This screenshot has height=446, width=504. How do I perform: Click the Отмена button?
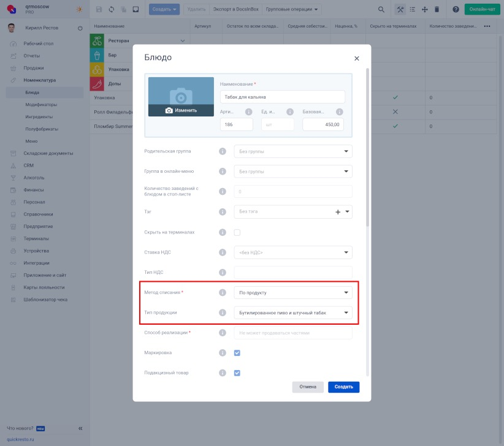pyautogui.click(x=308, y=387)
